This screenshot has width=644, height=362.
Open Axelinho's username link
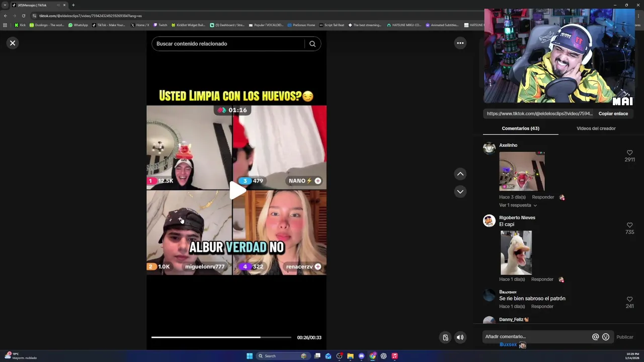[x=508, y=145]
